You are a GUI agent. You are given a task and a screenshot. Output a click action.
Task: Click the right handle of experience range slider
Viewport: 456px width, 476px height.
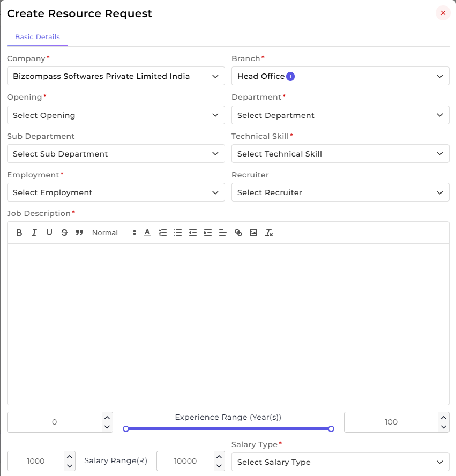[x=331, y=429]
